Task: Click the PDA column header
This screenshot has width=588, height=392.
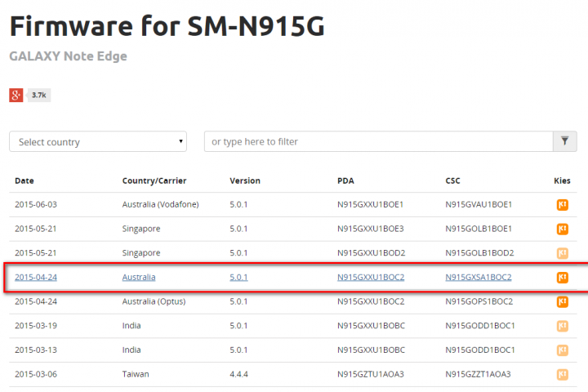Action: click(x=345, y=180)
